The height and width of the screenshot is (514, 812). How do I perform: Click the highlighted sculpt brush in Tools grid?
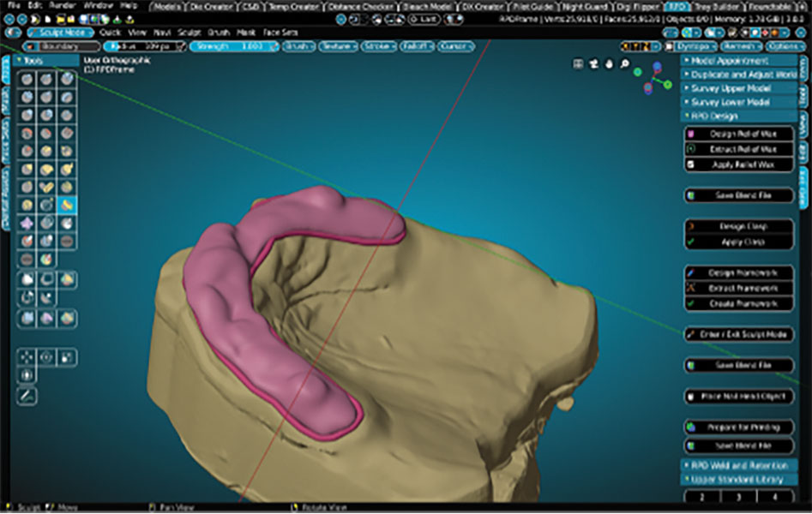click(x=65, y=205)
